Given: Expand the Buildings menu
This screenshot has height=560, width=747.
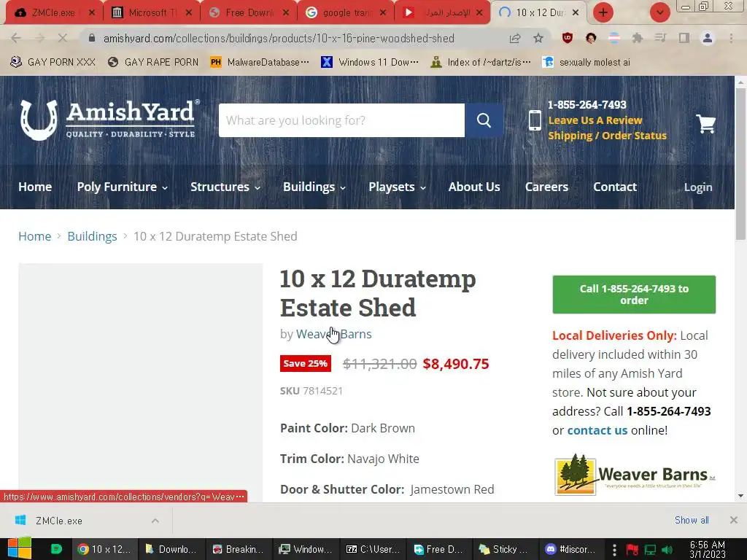Looking at the screenshot, I should 314,187.
